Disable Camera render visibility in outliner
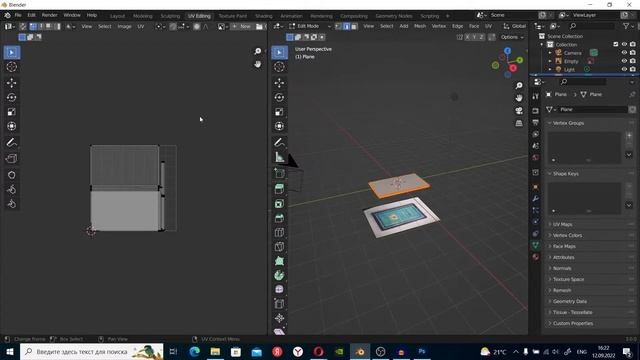The image size is (640, 360). tap(633, 53)
